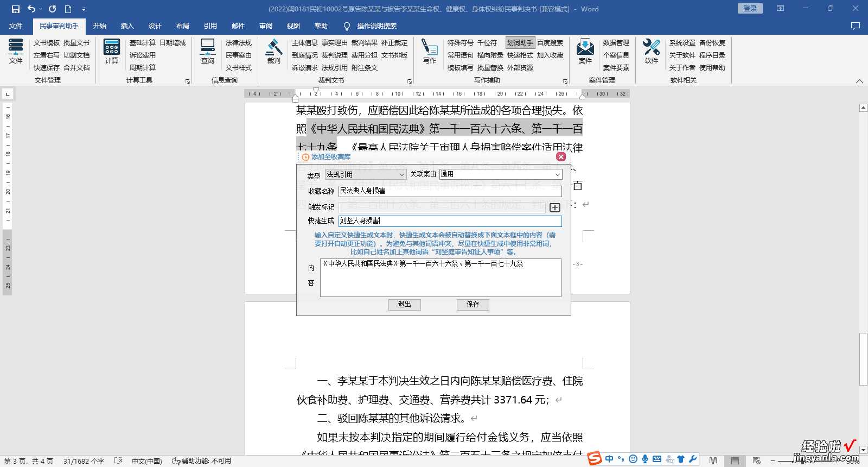Viewport: 868px width, 467px height.
Task: Toggle Sogou punctuation mode icon
Action: click(x=621, y=459)
